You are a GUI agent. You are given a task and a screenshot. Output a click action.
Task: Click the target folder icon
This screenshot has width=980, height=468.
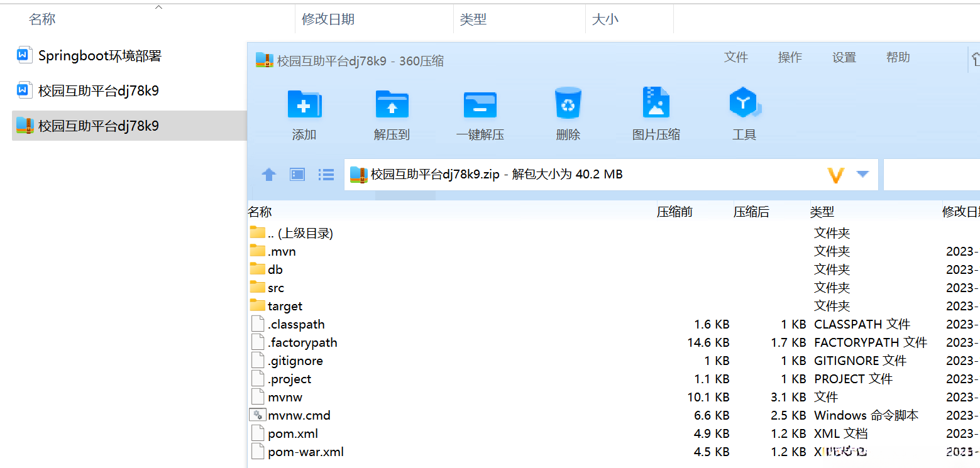257,305
